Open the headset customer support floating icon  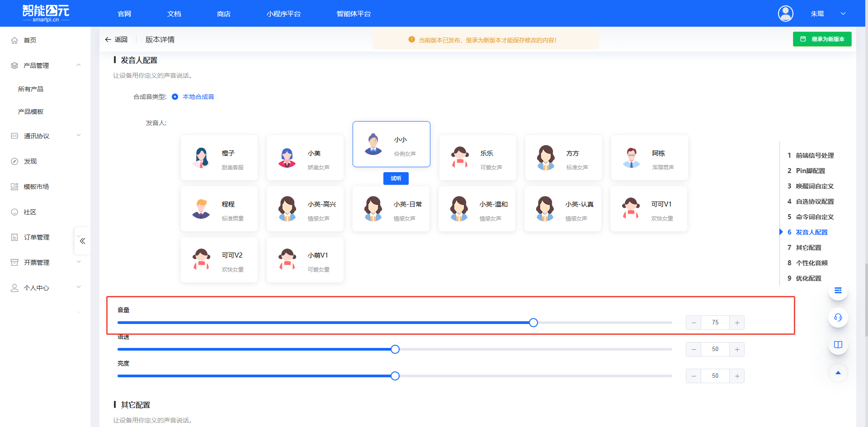pos(838,318)
